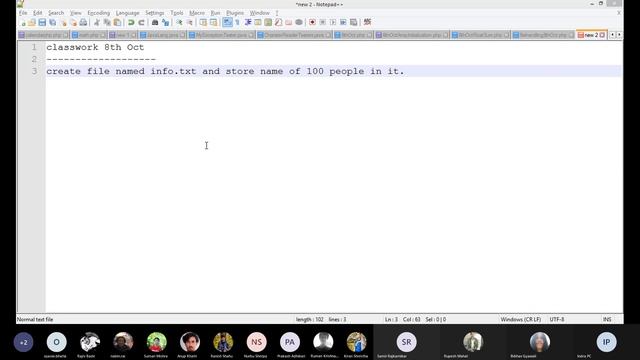Click the Copy toolbar icon
The image size is (640, 360).
(107, 22)
